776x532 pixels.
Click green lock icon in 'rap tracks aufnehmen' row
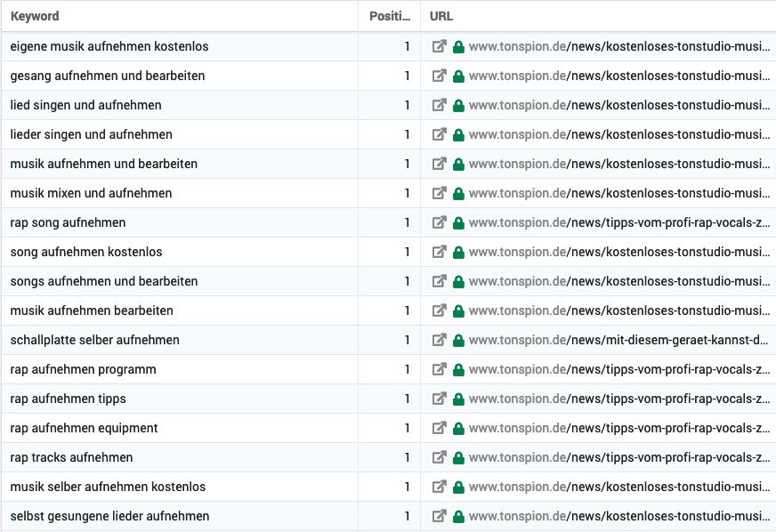(459, 458)
